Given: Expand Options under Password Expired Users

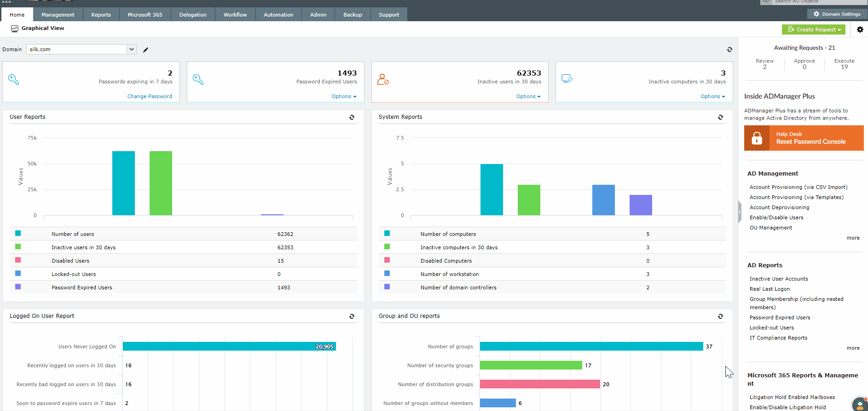Looking at the screenshot, I should (x=344, y=96).
